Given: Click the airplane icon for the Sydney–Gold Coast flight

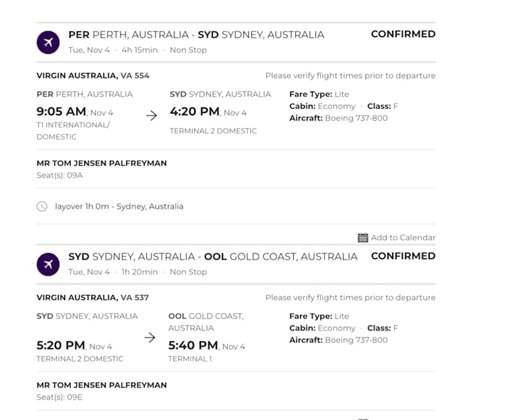Looking at the screenshot, I should 48,264.
